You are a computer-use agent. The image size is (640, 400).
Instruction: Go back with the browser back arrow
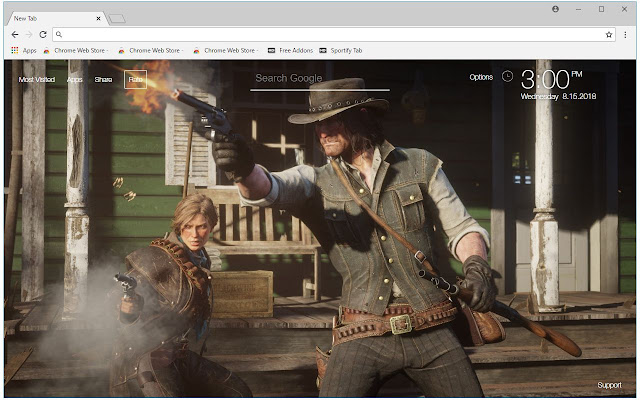(15, 35)
